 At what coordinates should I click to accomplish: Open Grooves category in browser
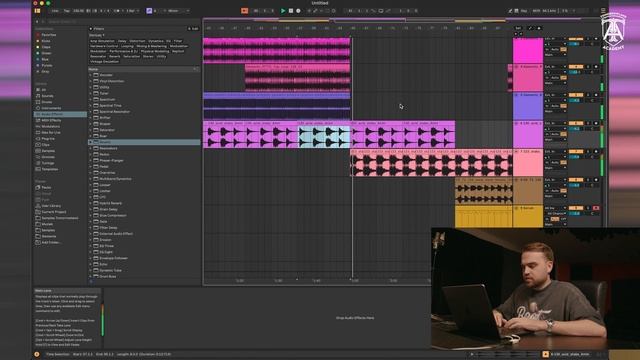tap(48, 157)
